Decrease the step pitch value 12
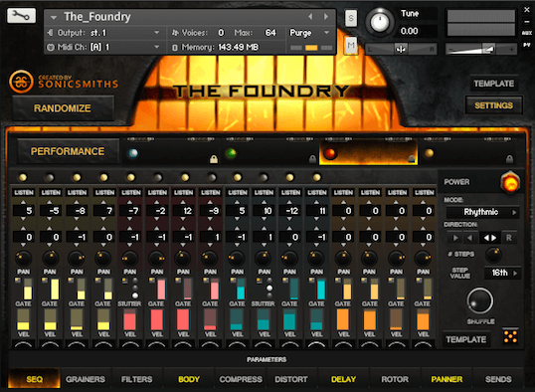Image resolution: width=535 pixels, height=392 pixels. coord(183,219)
